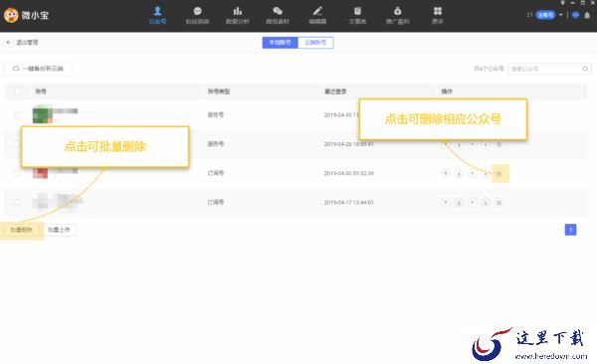Click the 最近登录 column header
This screenshot has width=597, height=364.
click(x=335, y=91)
